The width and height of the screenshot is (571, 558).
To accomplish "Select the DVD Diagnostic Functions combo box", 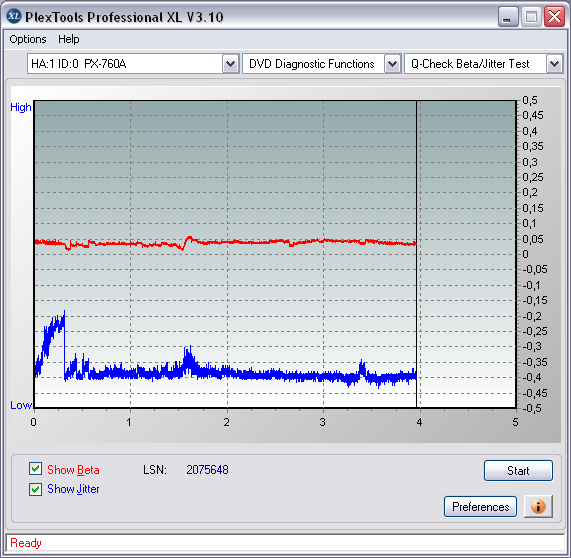I will click(322, 64).
